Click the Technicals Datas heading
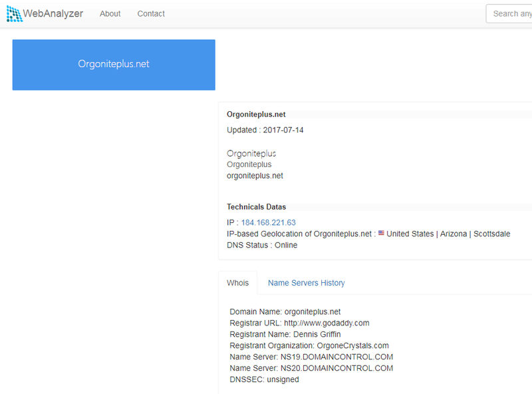Viewport: 532px width, 394px height. point(256,207)
